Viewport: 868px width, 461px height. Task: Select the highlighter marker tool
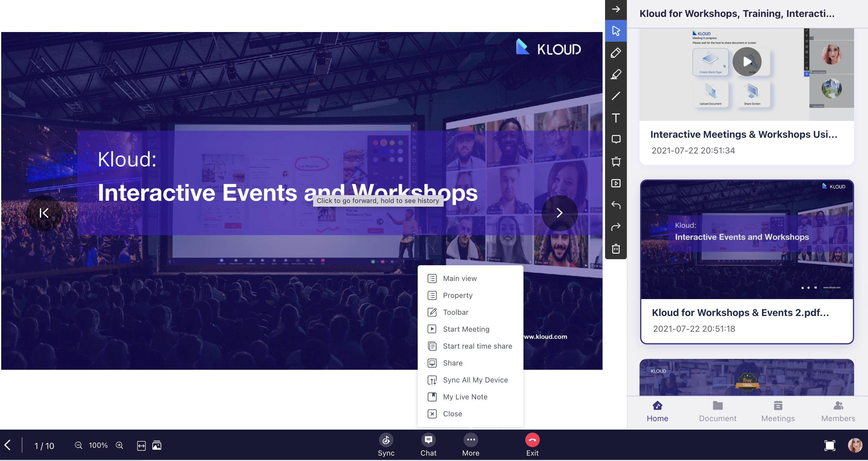[616, 74]
